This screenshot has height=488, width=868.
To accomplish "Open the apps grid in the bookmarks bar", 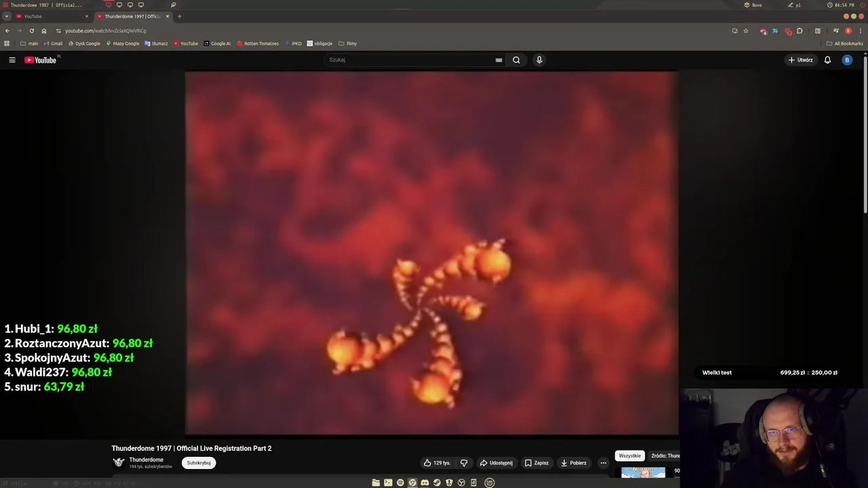I will click(x=7, y=43).
